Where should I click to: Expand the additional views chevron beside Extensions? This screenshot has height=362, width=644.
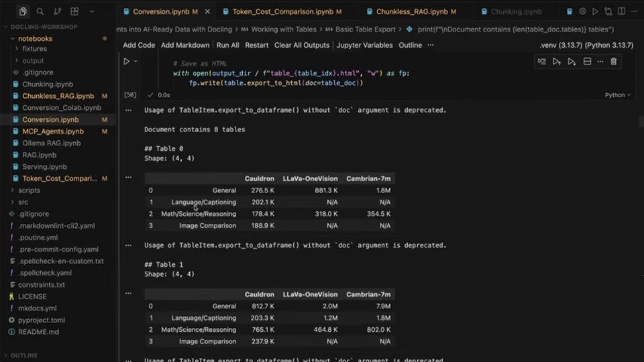tap(92, 11)
